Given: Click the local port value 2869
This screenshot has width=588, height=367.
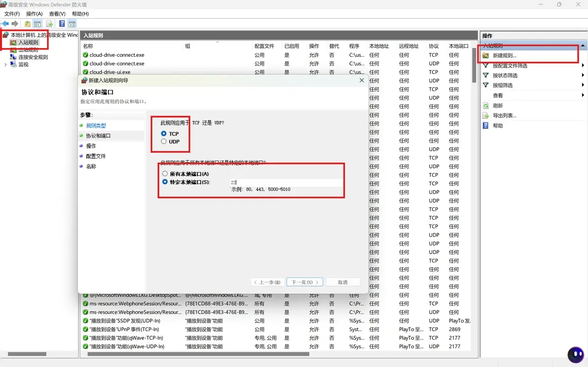Looking at the screenshot, I should click(455, 329).
